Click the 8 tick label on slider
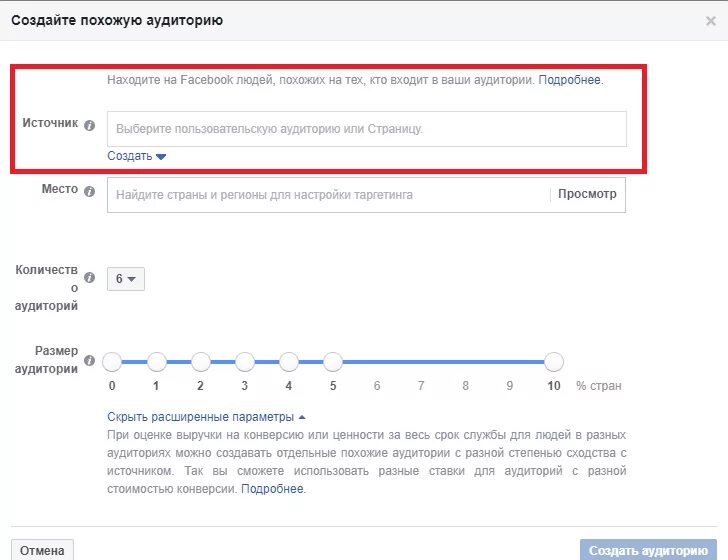 [465, 386]
